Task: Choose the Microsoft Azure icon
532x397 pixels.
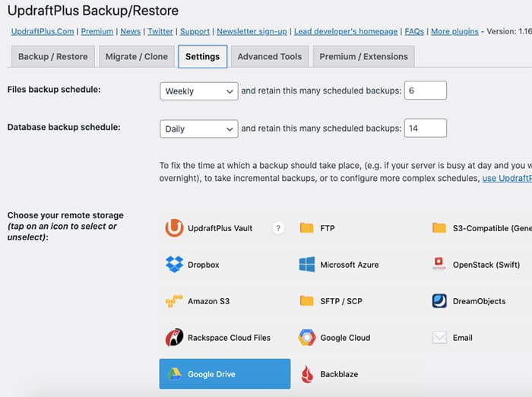Action: (x=307, y=265)
